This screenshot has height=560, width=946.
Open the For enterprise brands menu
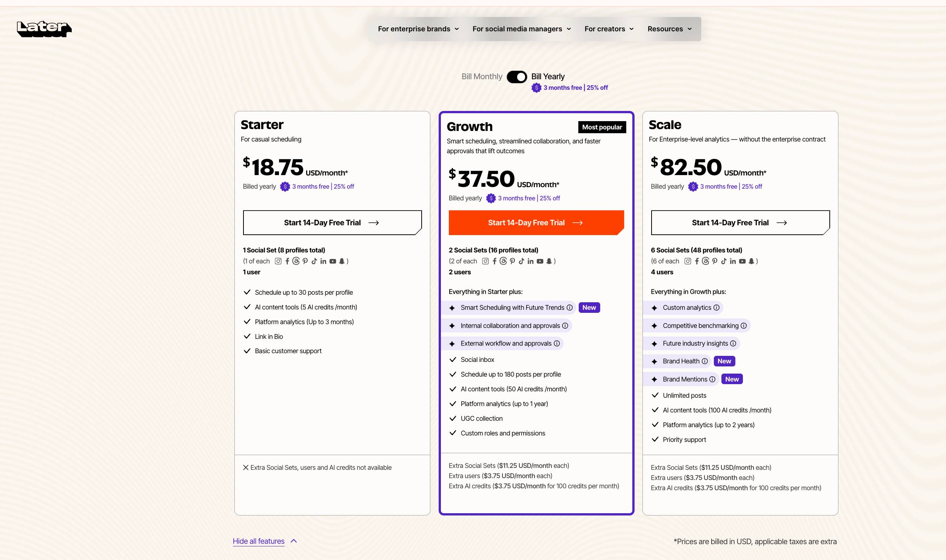[x=418, y=29]
